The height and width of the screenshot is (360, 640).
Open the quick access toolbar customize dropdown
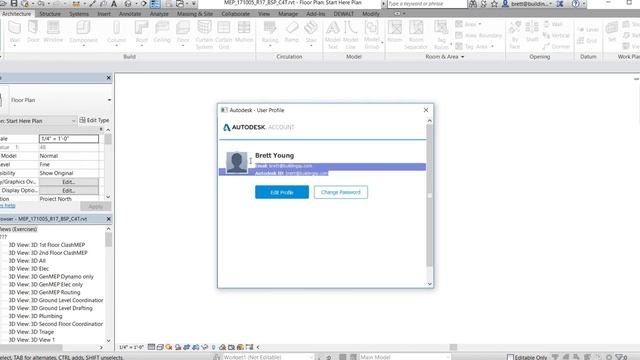point(194,4)
